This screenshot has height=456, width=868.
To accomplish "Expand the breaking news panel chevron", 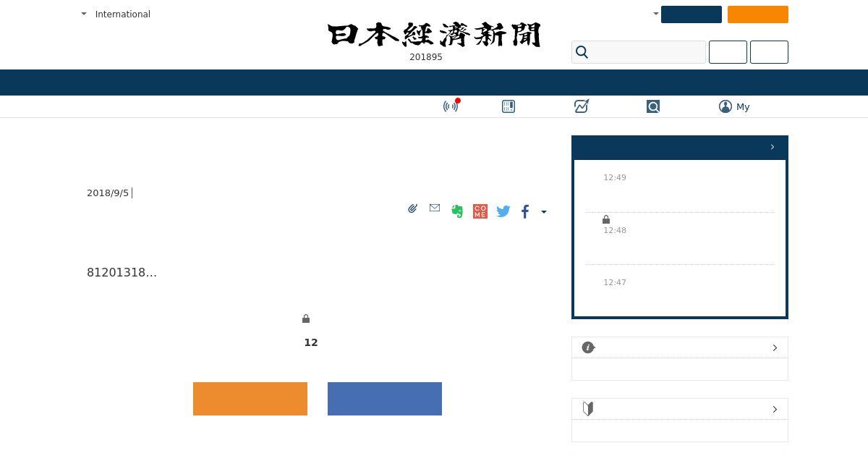I will coord(773,147).
